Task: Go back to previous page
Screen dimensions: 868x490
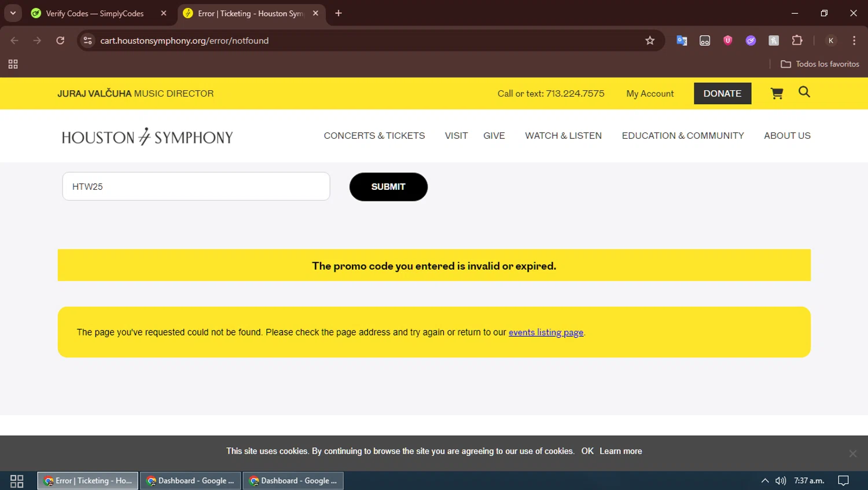Action: tap(14, 40)
